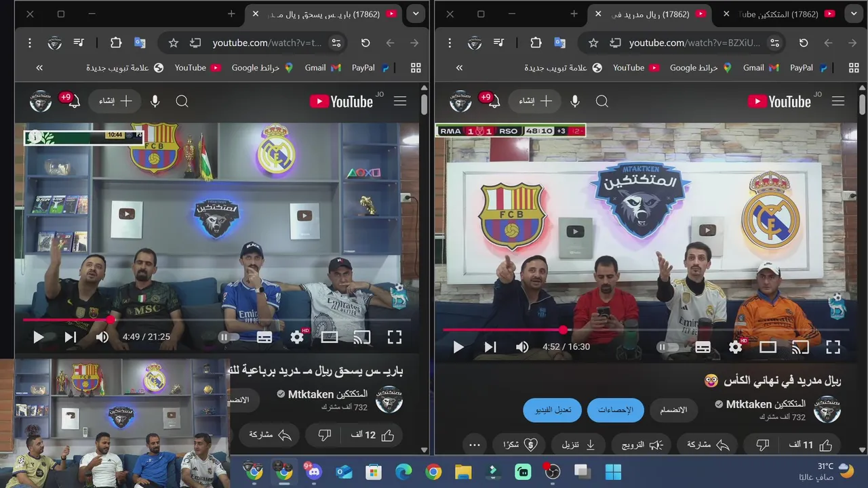868x488 pixels.
Task: Switch left window player to theater mode
Action: pyautogui.click(x=330, y=337)
